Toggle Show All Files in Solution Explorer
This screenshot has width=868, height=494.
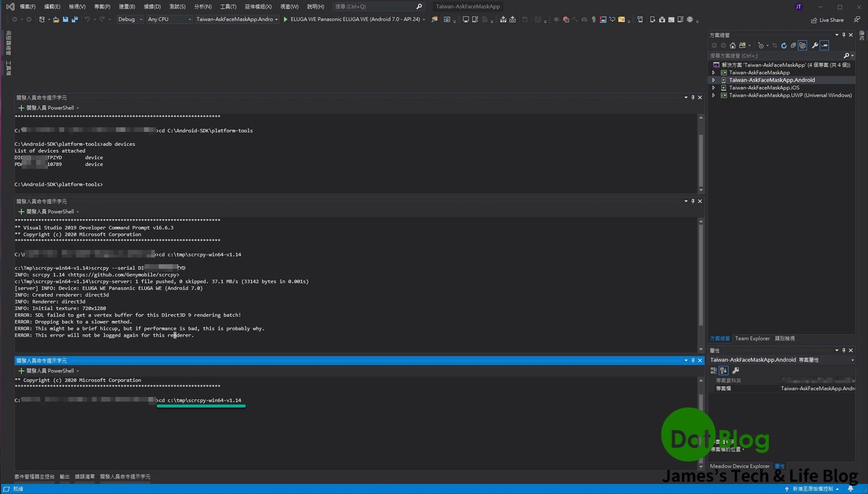click(802, 46)
